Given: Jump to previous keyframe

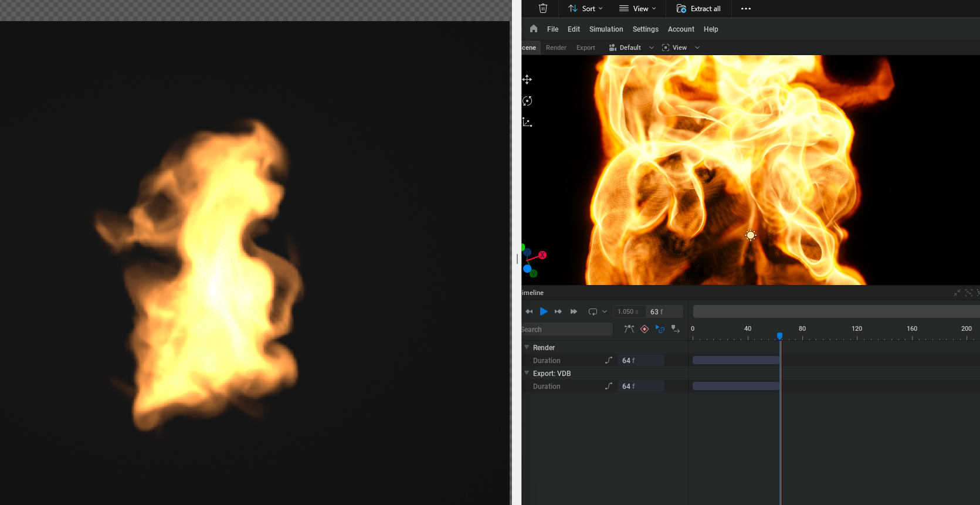Looking at the screenshot, I should coord(529,311).
